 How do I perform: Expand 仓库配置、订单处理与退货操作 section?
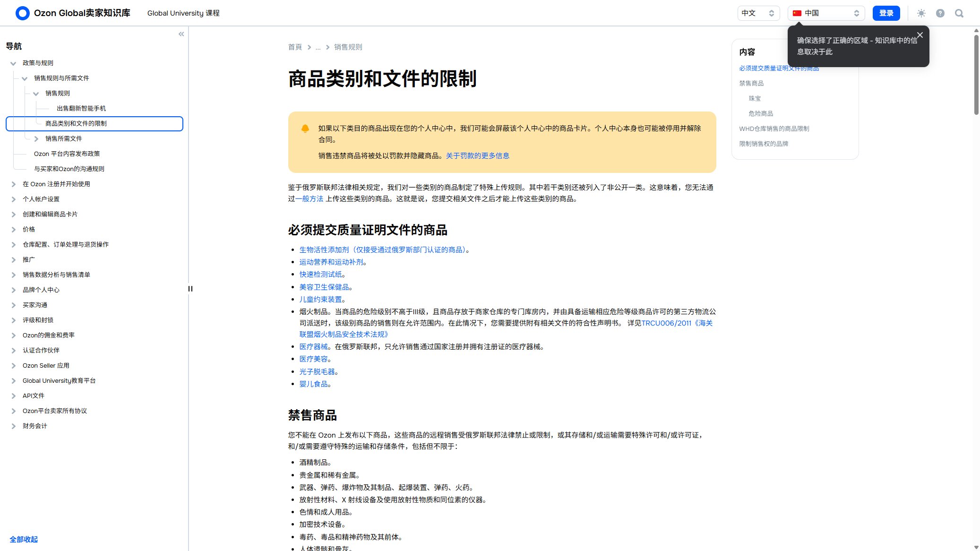13,245
